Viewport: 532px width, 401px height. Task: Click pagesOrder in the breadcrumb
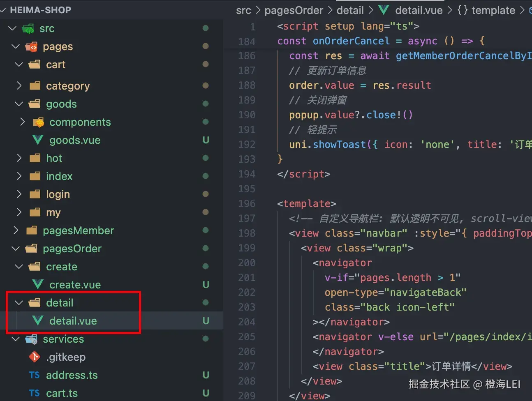(294, 10)
